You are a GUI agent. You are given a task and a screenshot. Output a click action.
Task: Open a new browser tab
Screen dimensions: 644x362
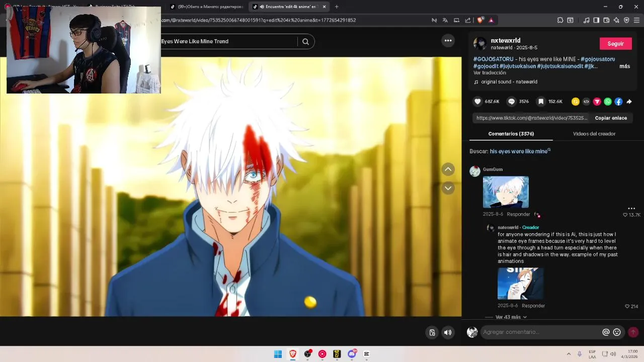[337, 7]
